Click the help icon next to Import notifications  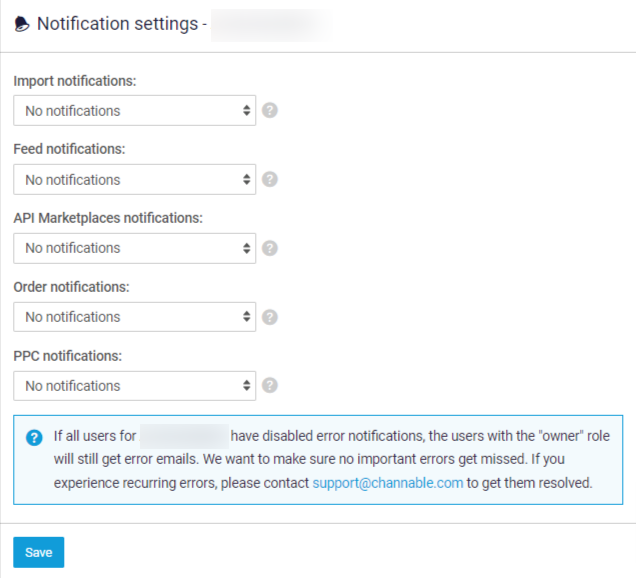269,110
